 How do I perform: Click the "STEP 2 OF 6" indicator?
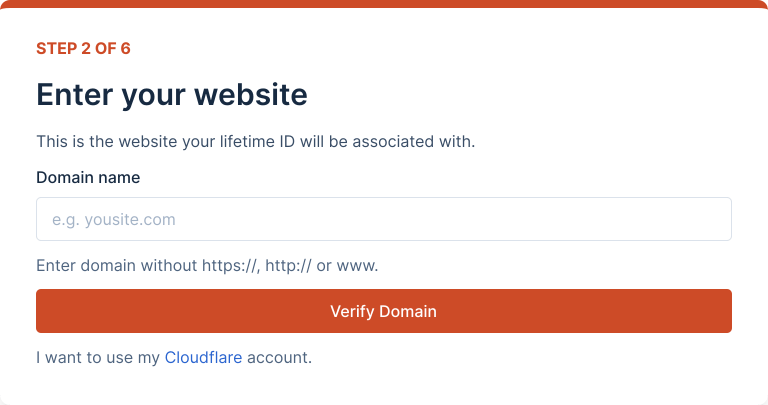[83, 48]
